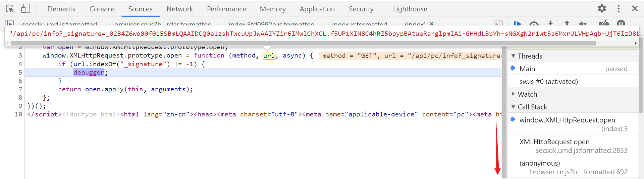Image resolution: width=644 pixels, height=179 pixels.
Task: Deactivate breakpoints toggle icon
Action: coord(604,24)
